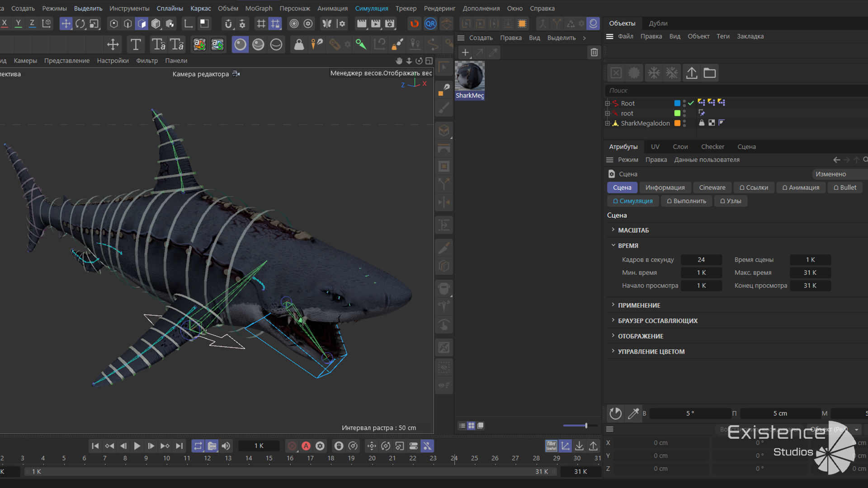868x488 pixels.
Task: Toggle visibility dots for Root object
Action: tap(684, 103)
